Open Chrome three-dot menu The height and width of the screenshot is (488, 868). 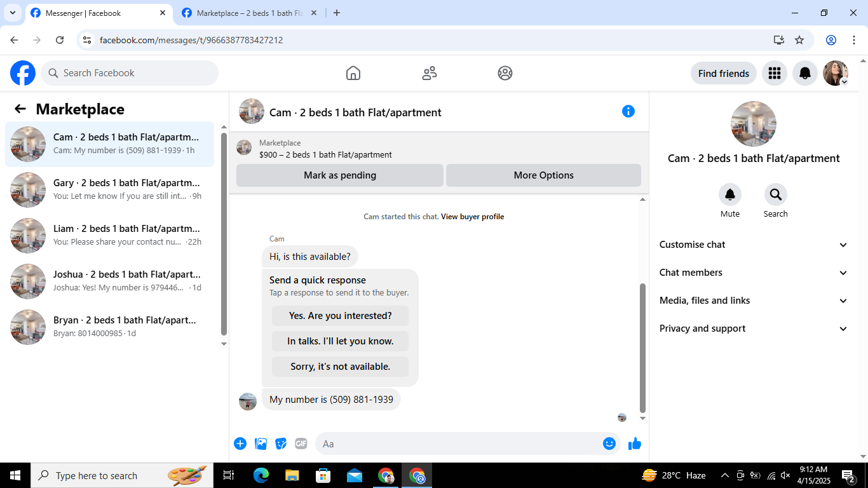(854, 40)
